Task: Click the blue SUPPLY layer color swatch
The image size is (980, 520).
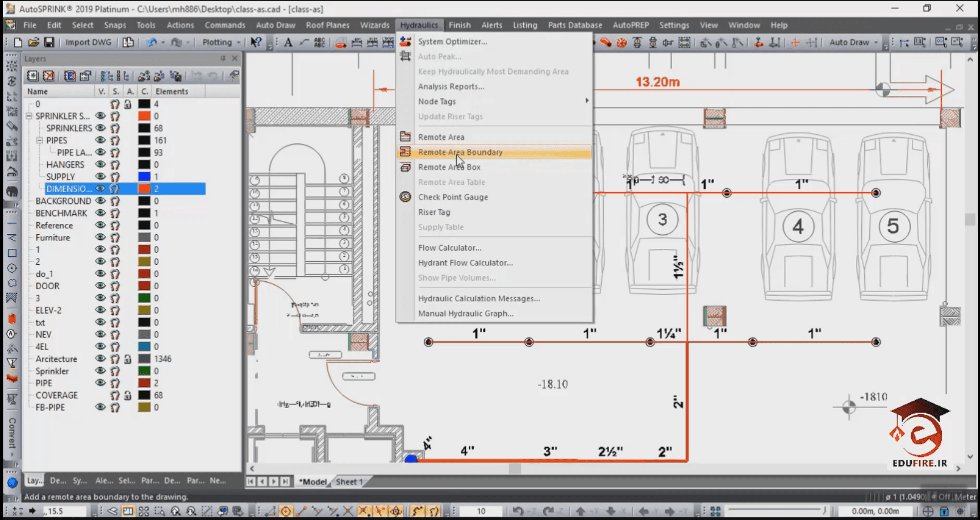Action: tap(144, 176)
